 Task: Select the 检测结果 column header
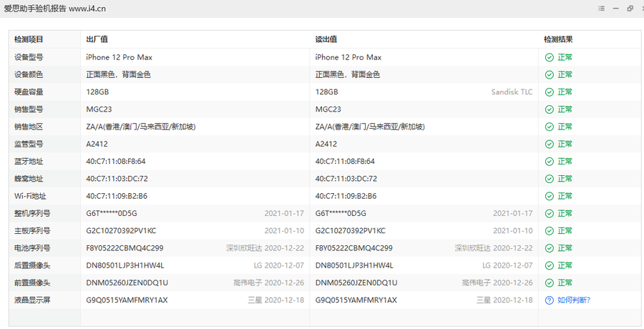pyautogui.click(x=558, y=39)
